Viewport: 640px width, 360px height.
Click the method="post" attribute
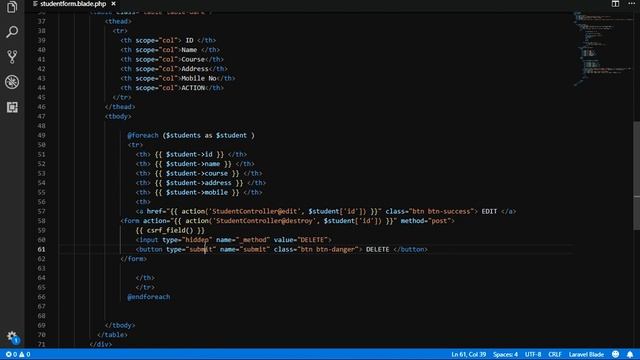tap(425, 220)
